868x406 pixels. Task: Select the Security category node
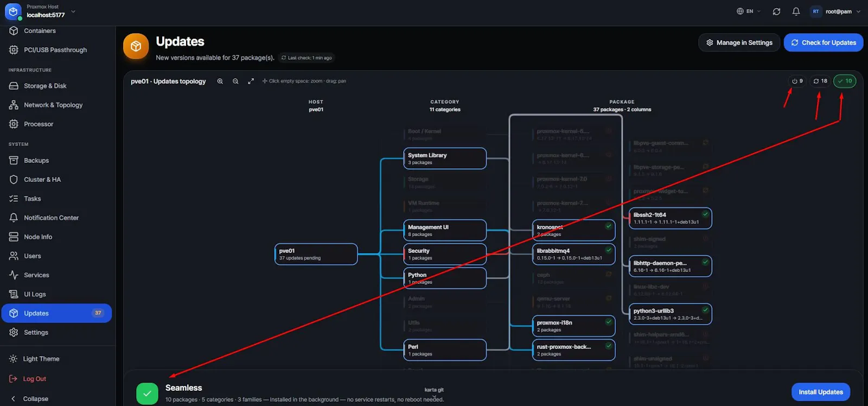click(445, 254)
